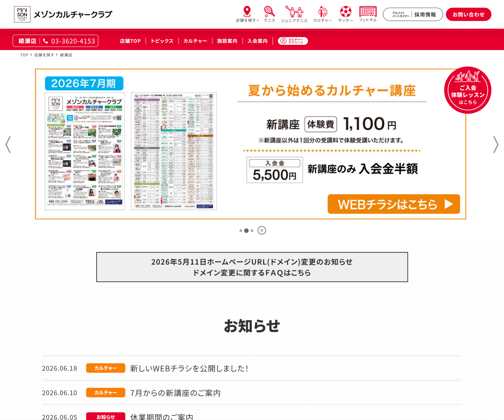
Task: Select the テニス racket icon
Action: tap(269, 14)
